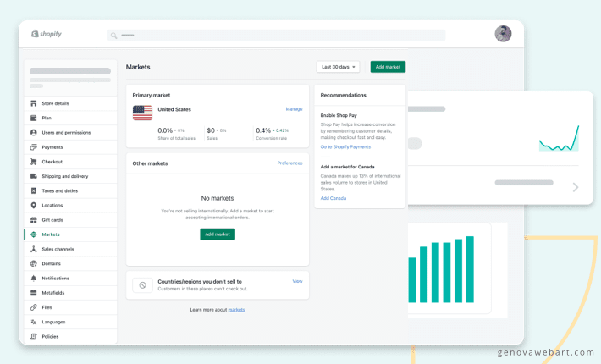Image resolution: width=601 pixels, height=364 pixels.
Task: Click Add market under No markets
Action: (218, 234)
